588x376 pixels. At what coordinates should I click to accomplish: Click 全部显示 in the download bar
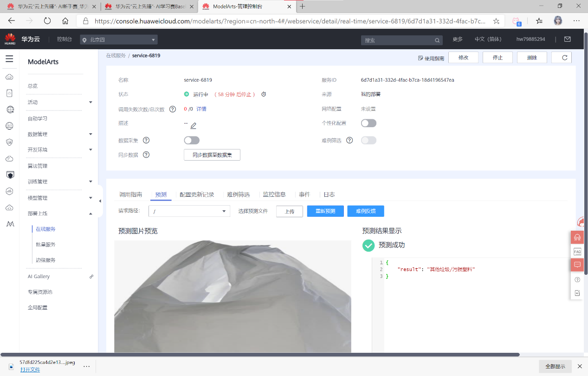(x=556, y=366)
